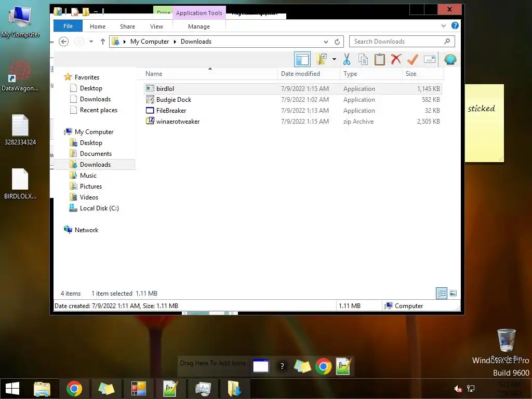
Task: Select the Application Tools contextual tab
Action: point(199,13)
